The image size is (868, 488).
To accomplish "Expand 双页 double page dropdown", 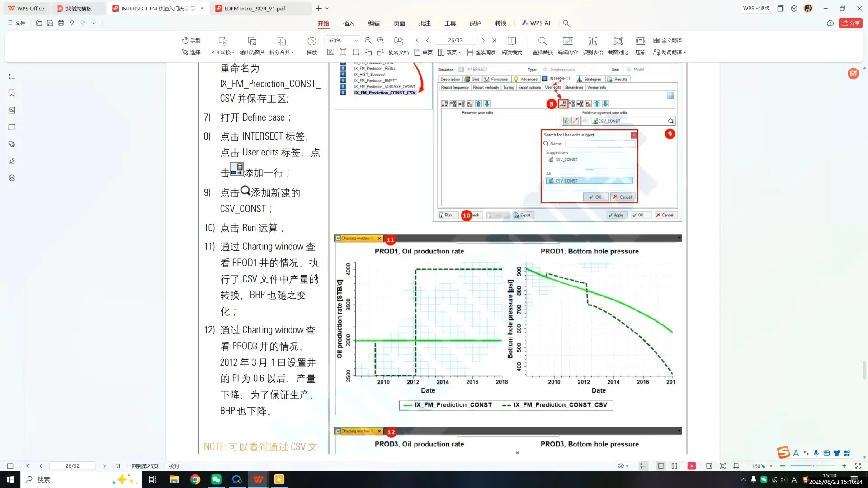I will pos(460,52).
